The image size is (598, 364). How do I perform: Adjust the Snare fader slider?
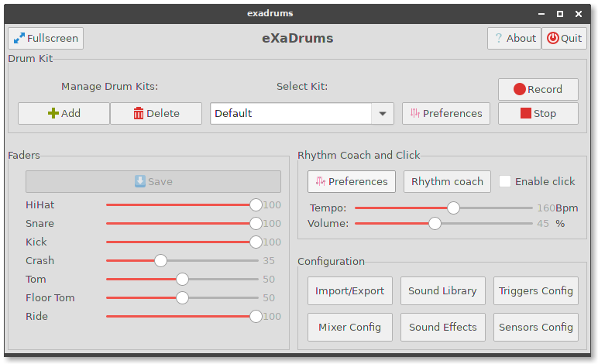(184, 223)
